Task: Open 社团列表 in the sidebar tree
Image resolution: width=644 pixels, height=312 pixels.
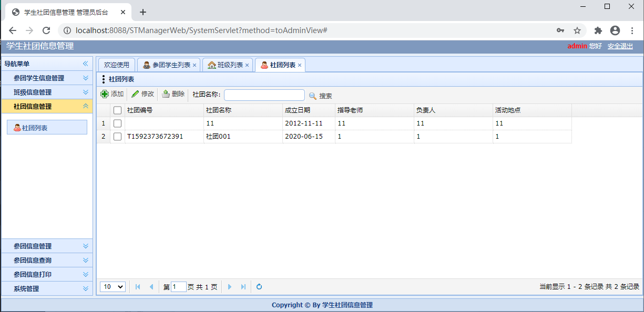Action: click(x=35, y=128)
